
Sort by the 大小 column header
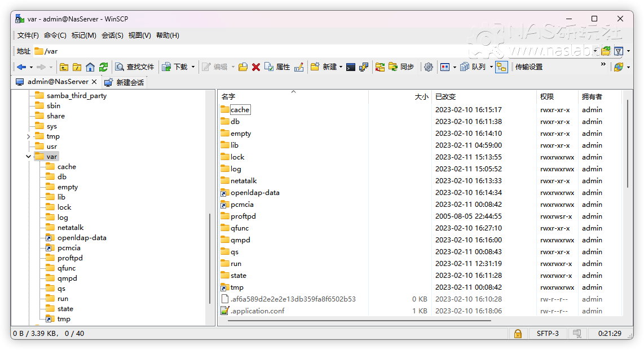pos(399,97)
